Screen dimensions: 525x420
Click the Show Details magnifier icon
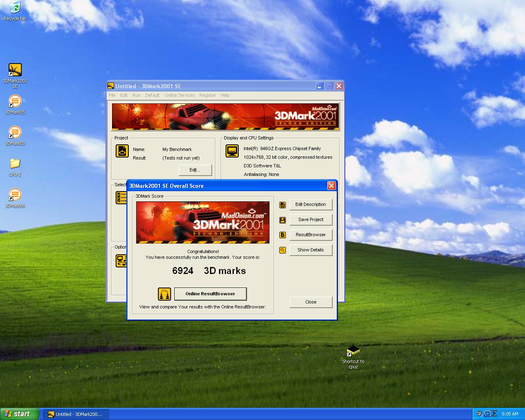pos(283,250)
